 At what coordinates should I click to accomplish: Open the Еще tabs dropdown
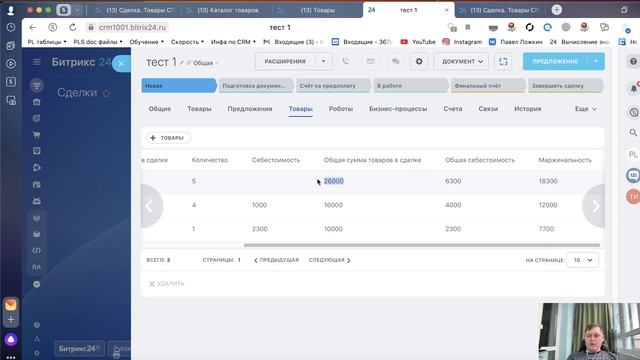pyautogui.click(x=586, y=109)
